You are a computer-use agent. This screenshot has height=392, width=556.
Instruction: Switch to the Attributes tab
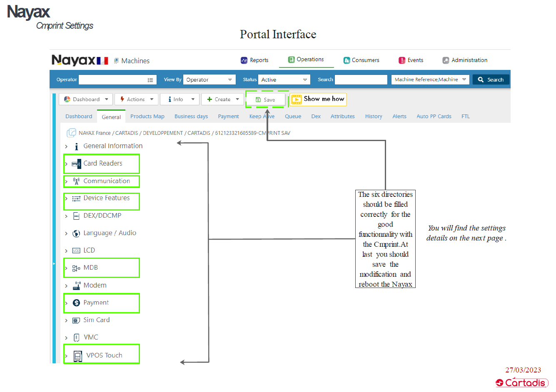[343, 117]
